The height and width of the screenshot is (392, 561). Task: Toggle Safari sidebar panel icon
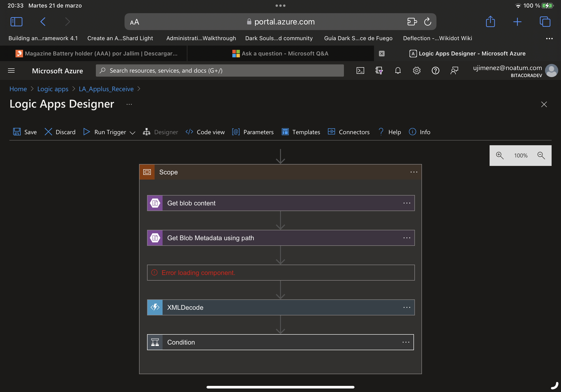click(x=16, y=22)
